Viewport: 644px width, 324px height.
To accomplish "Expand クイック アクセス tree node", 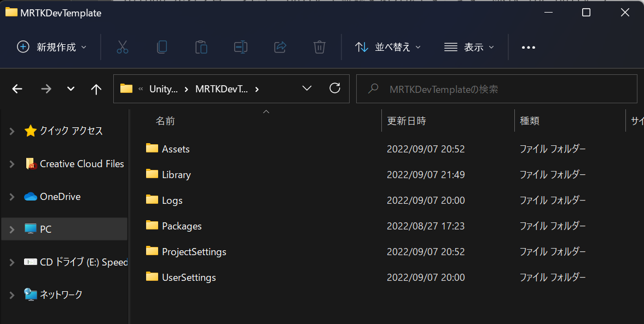I will coord(12,131).
